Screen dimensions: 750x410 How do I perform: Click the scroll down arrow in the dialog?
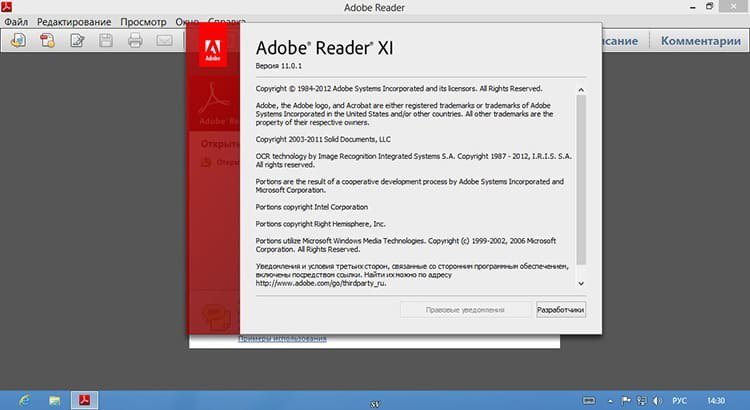(x=581, y=283)
